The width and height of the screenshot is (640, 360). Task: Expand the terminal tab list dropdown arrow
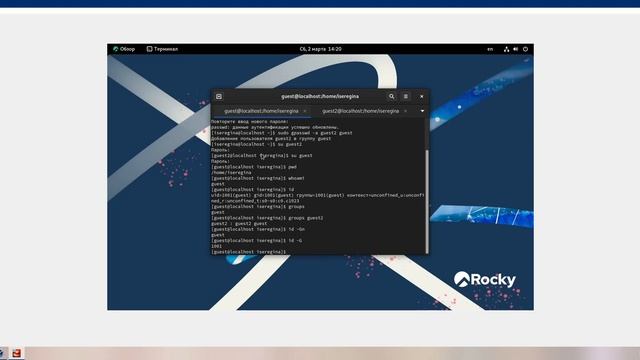click(422, 111)
